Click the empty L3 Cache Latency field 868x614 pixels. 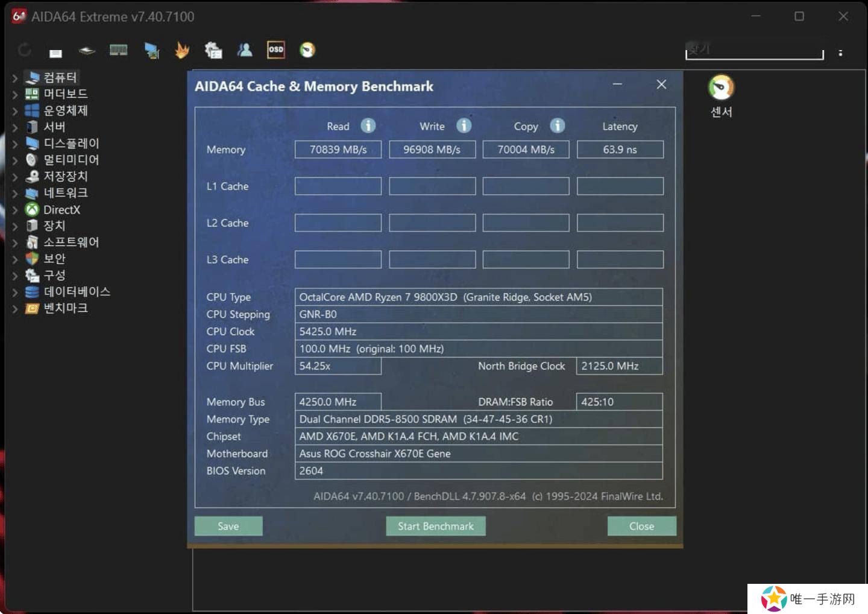click(x=620, y=260)
